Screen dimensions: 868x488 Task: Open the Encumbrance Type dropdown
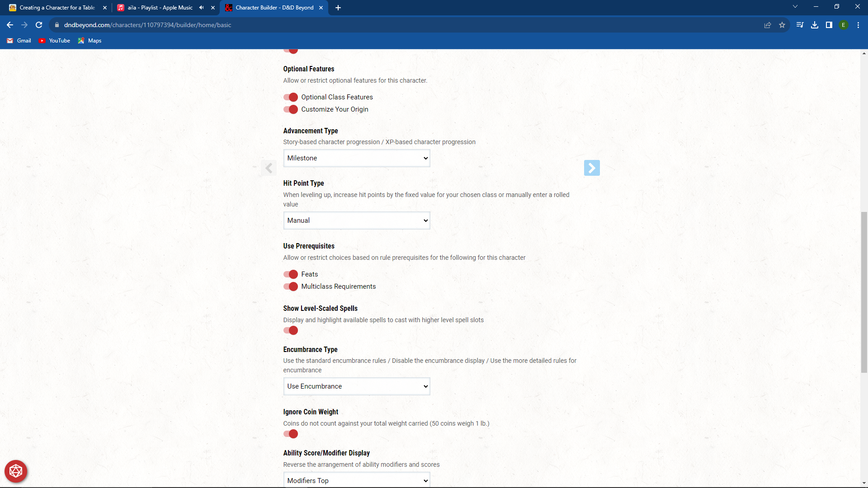356,386
